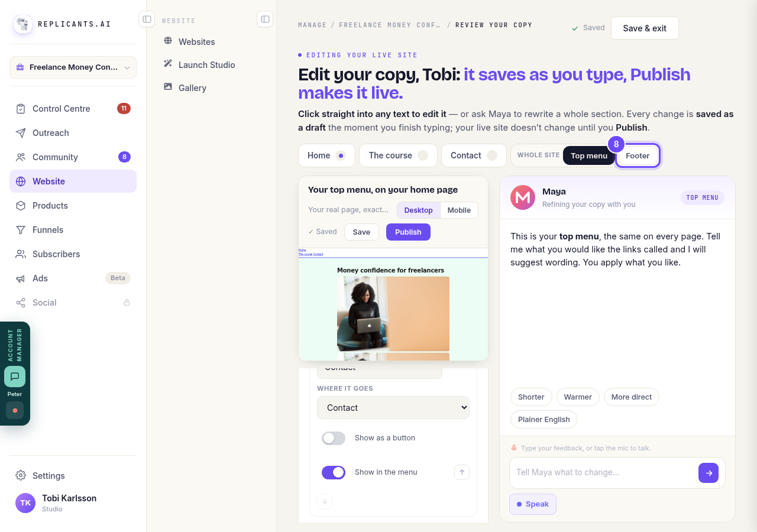Click the Control Centre badge showing 11

pyautogui.click(x=124, y=109)
